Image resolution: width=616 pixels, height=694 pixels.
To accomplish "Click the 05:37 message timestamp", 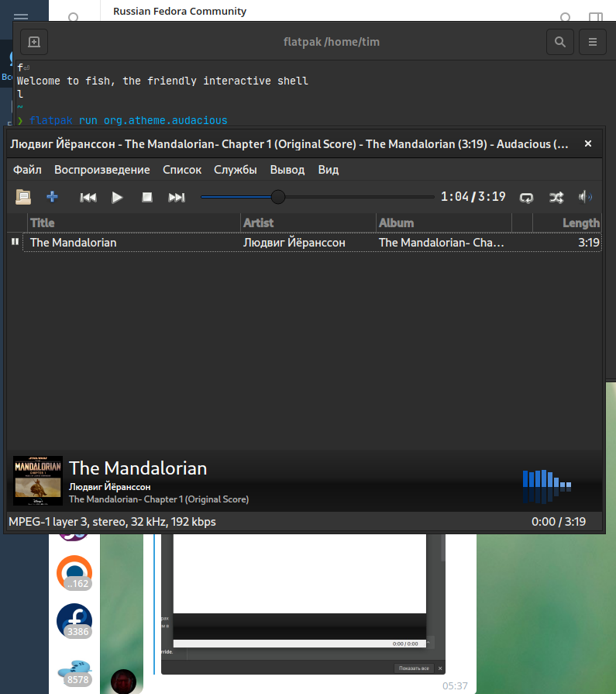I will pos(455,685).
